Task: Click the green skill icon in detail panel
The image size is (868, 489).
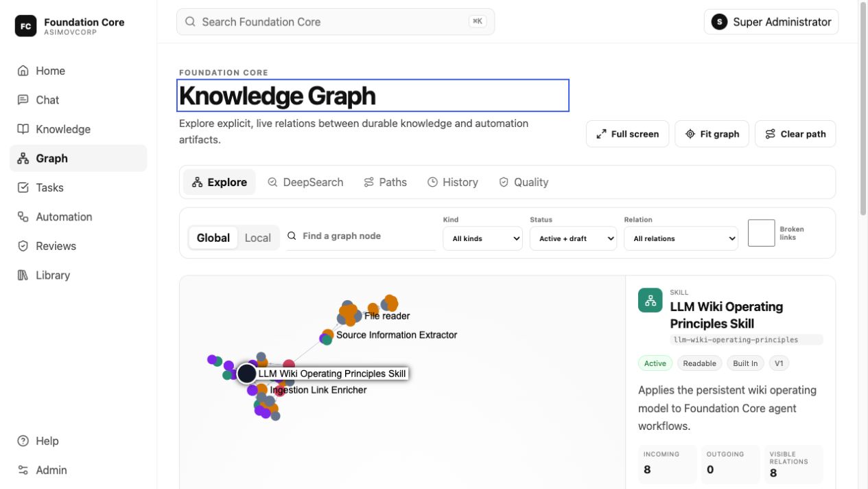Action: [650, 300]
